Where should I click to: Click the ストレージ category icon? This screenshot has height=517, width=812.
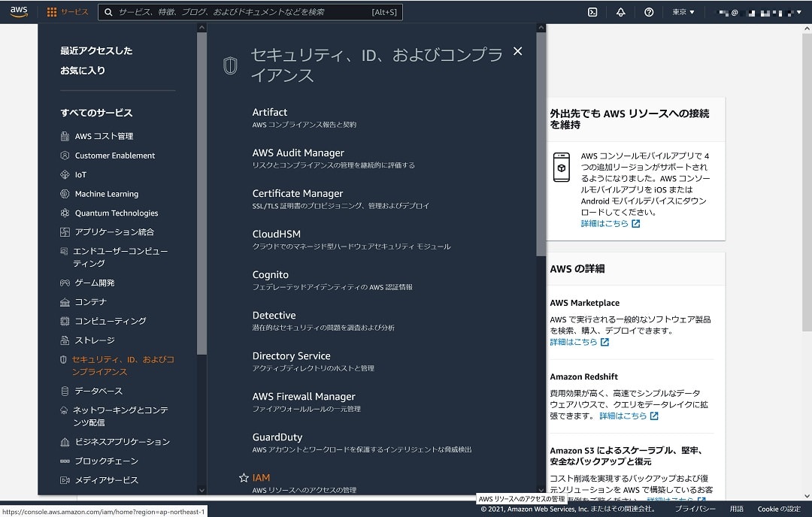(65, 340)
